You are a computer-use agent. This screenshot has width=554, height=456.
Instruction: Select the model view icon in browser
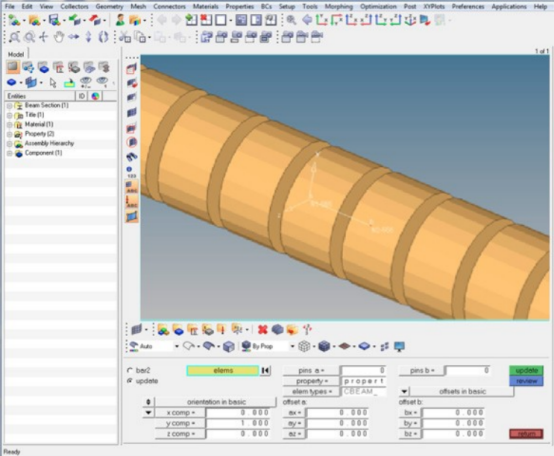pyautogui.click(x=13, y=67)
